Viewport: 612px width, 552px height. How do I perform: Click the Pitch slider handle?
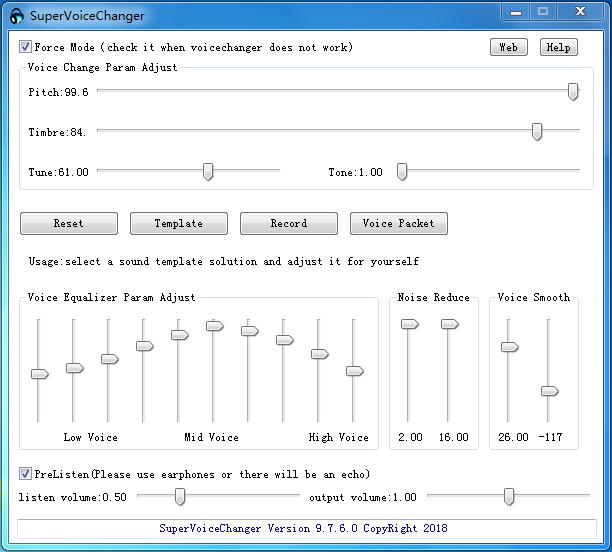[x=573, y=92]
